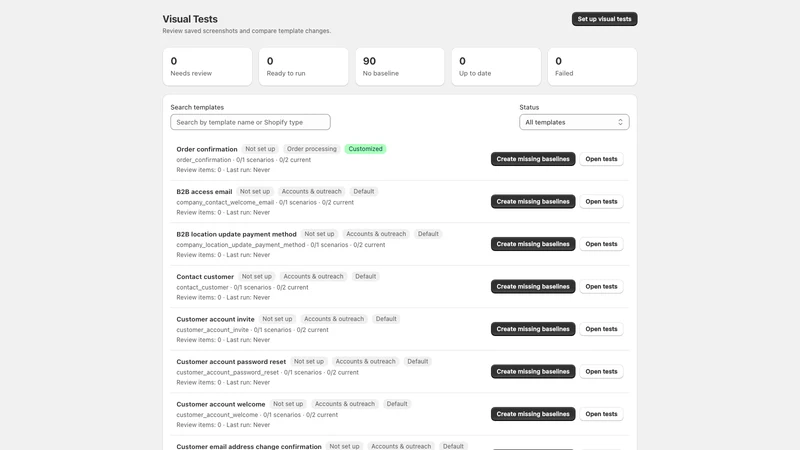Click Not set up badge on Customer account welcome
This screenshot has width=800, height=450.
(x=288, y=404)
